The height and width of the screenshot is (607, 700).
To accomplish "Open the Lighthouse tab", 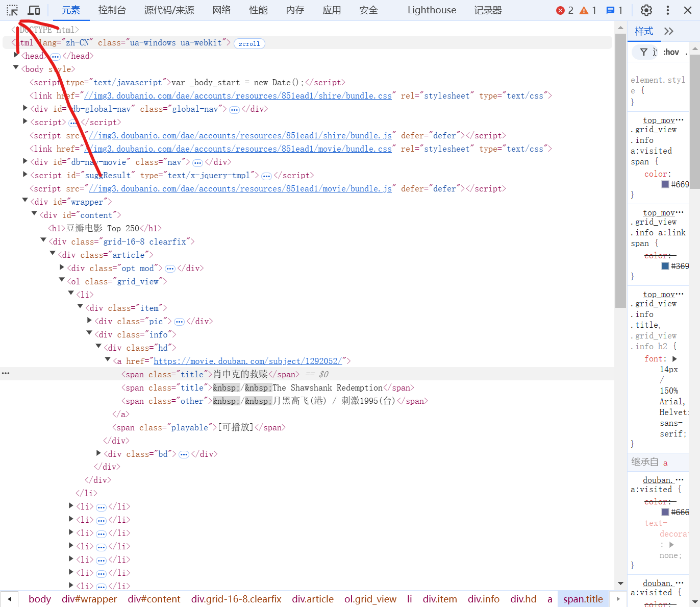I will [432, 10].
